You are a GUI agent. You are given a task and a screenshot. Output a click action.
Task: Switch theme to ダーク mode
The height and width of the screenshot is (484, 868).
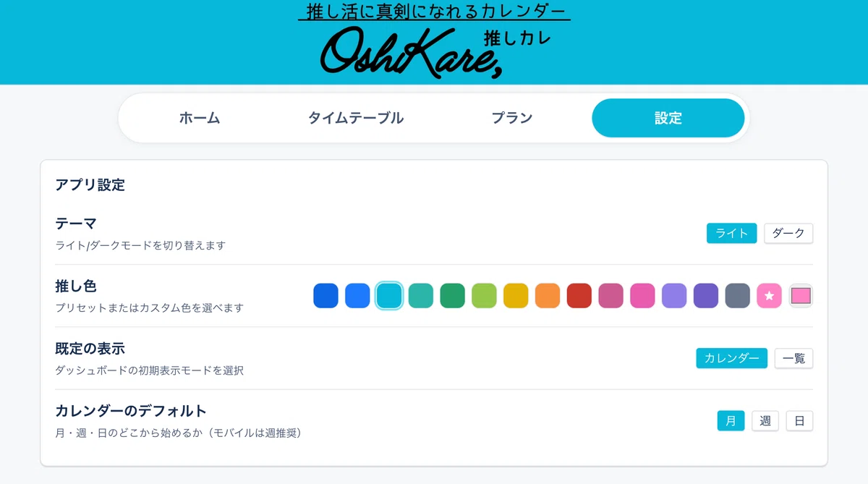(788, 233)
